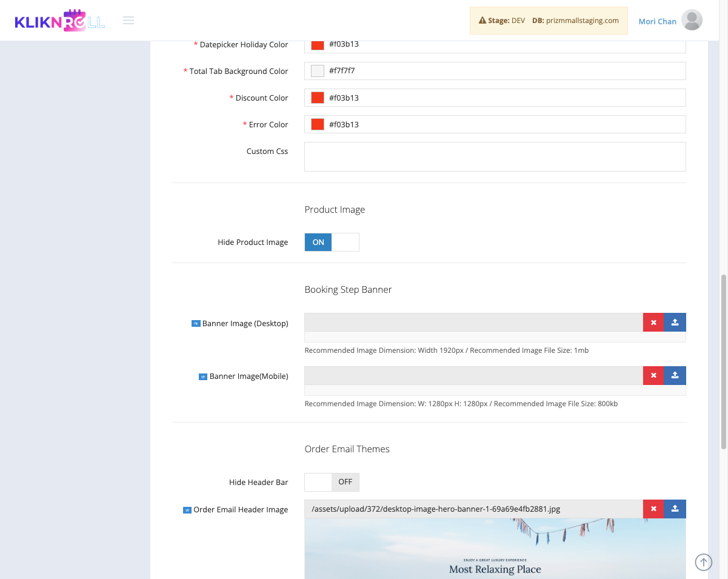Image resolution: width=728 pixels, height=579 pixels.
Task: Open the hamburger sidebar menu
Action: click(x=129, y=21)
